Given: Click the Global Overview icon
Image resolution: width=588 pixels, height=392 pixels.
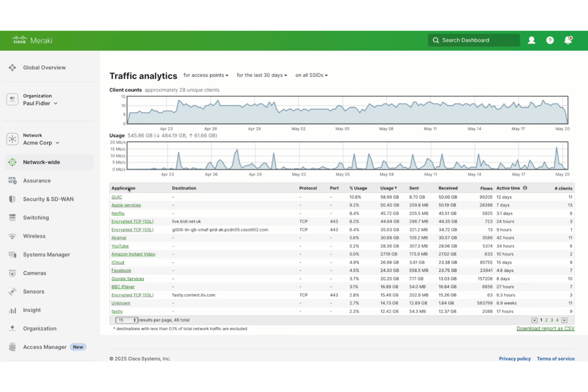Looking at the screenshot, I should click(12, 68).
